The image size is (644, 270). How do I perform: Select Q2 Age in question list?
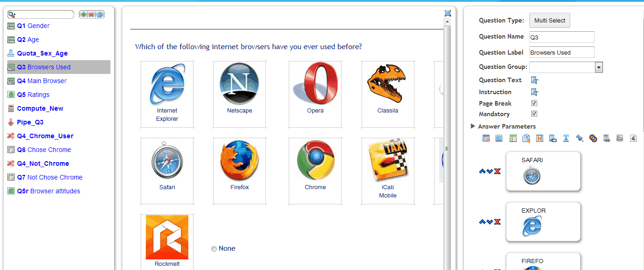(28, 39)
